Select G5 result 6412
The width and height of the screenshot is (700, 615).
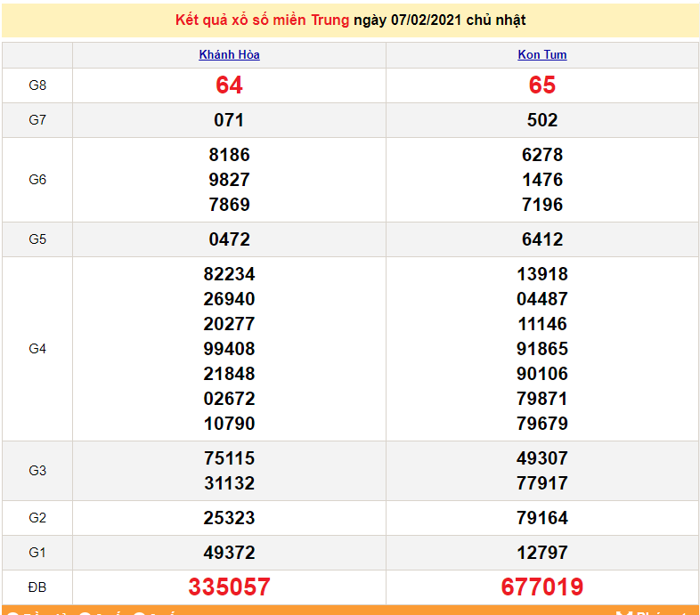click(541, 239)
